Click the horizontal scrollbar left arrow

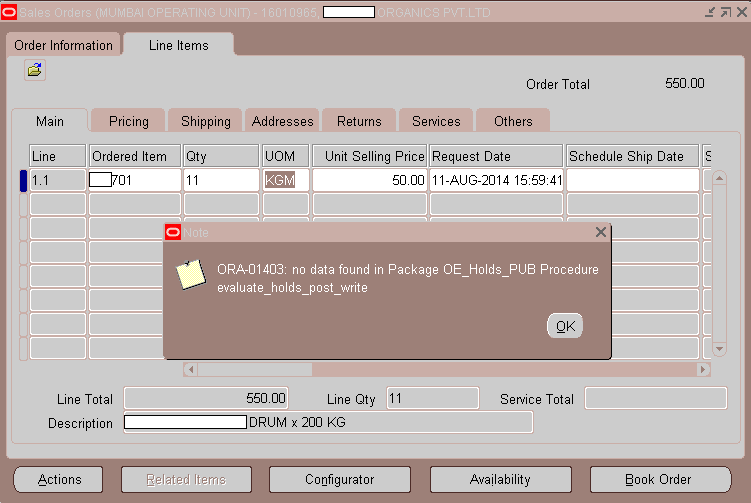(x=191, y=369)
